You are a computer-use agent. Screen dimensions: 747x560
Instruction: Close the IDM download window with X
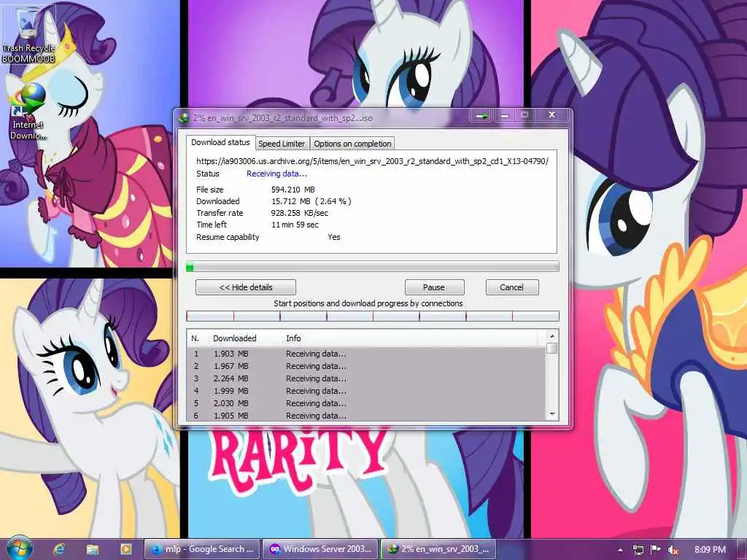coord(551,114)
